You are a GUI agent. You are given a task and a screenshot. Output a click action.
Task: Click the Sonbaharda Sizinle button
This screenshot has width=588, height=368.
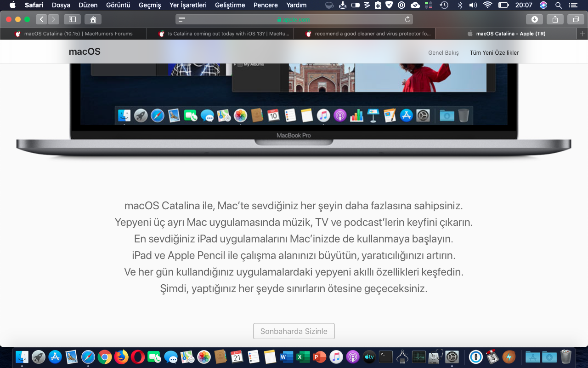[294, 331]
